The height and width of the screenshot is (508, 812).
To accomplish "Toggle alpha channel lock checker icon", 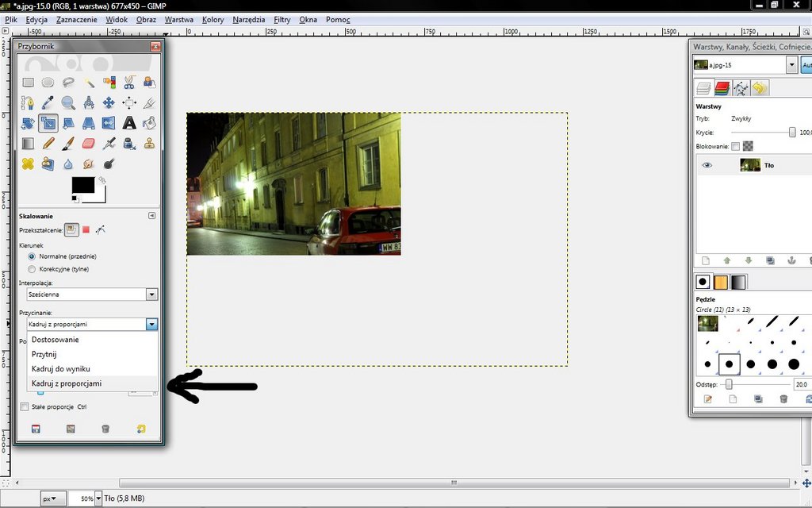I will point(748,147).
